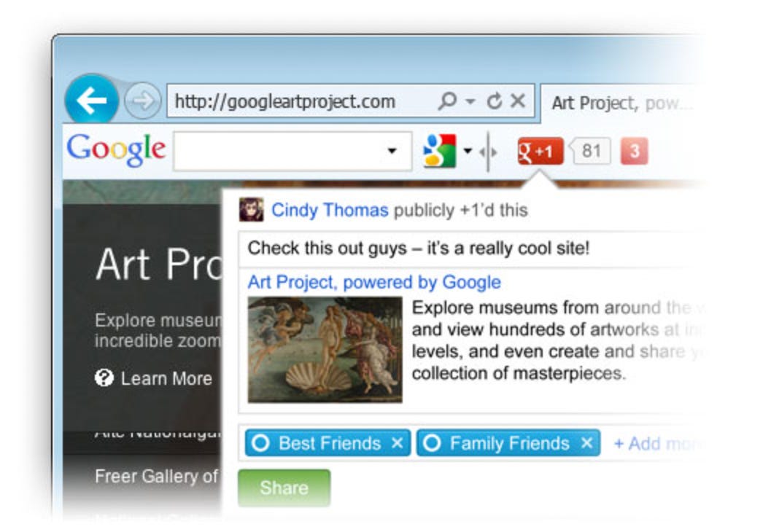
Task: Click Cindy Thomas's profile avatar
Action: pos(251,210)
